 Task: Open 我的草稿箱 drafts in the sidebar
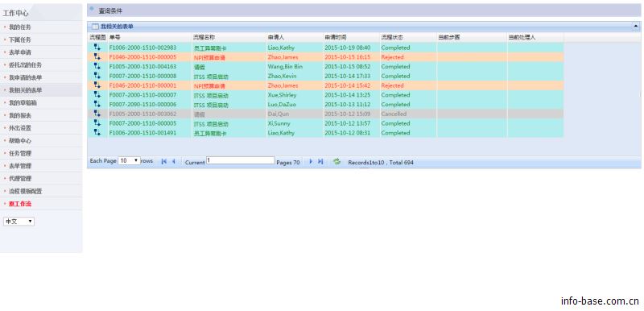(23, 102)
